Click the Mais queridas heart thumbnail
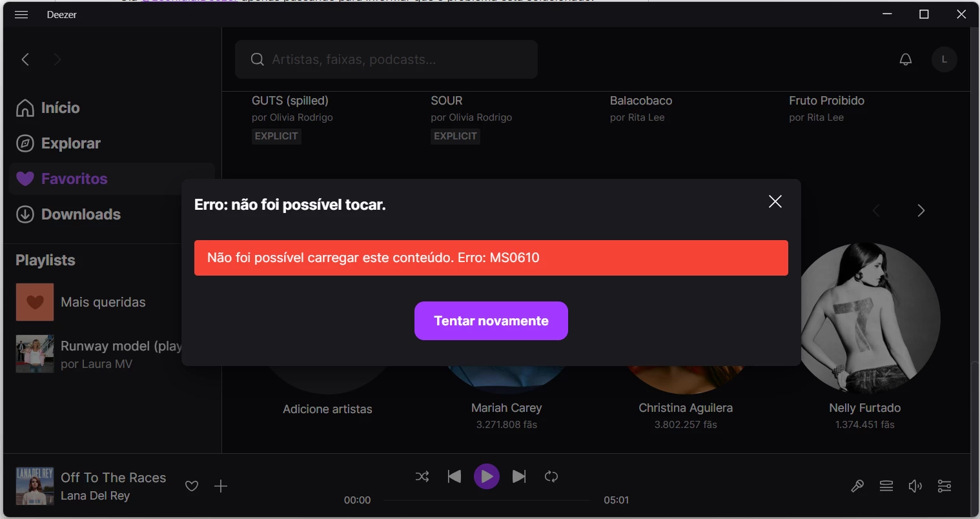The height and width of the screenshot is (519, 980). [35, 302]
